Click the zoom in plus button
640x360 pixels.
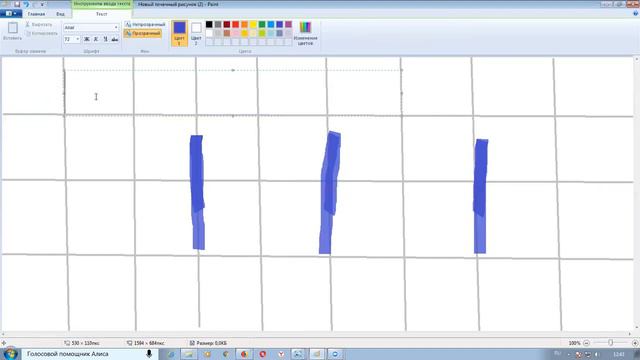635,343
